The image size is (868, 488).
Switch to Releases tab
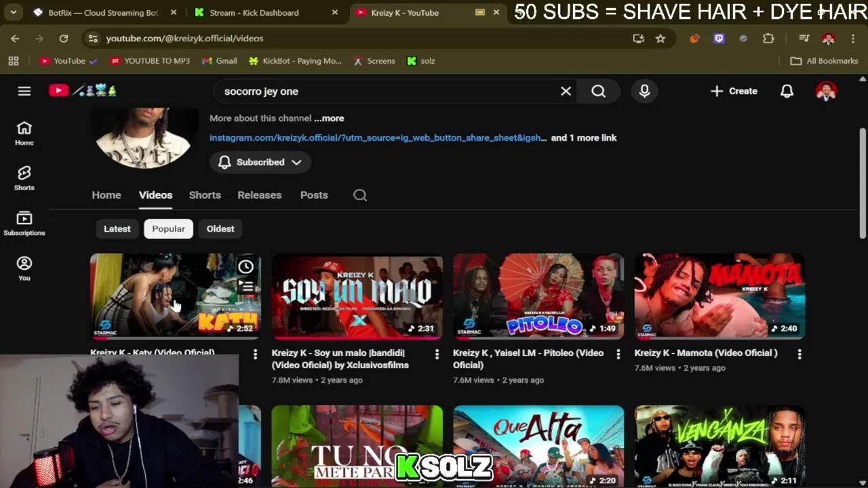click(259, 195)
